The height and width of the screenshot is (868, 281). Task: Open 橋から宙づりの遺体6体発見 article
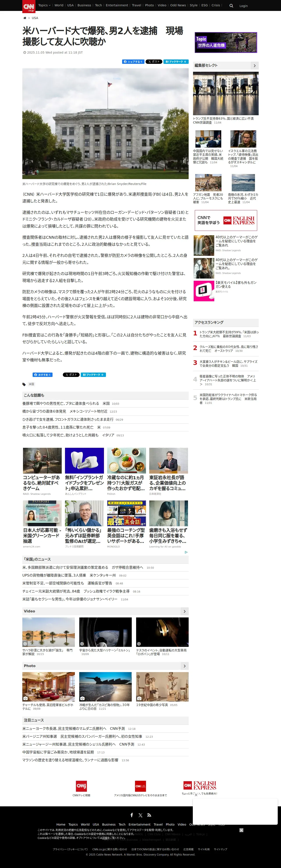click(65, 411)
